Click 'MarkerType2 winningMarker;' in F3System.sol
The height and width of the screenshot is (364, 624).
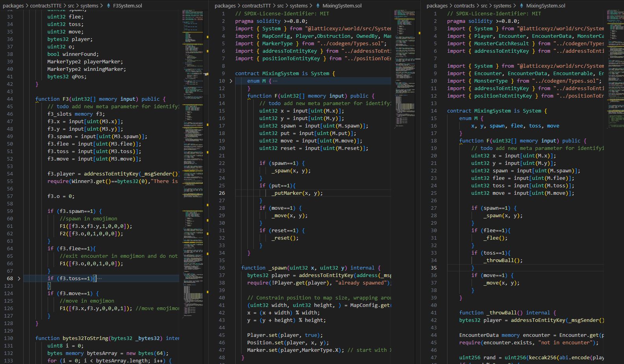pyautogui.click(x=87, y=69)
